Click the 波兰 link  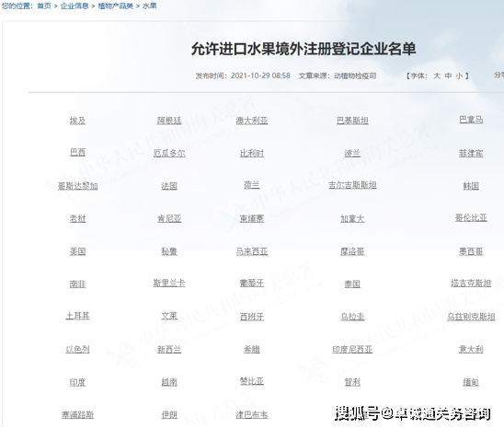(352, 153)
